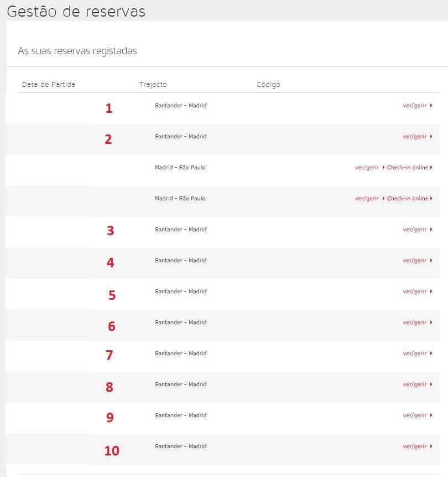448x477 pixels.
Task: Open ver/gerir for reservation row 7
Action: coord(415,354)
